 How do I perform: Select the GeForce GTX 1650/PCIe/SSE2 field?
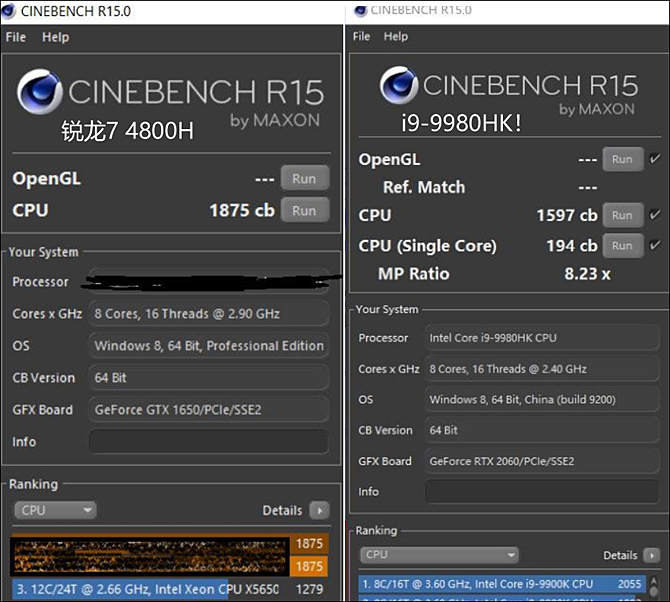(209, 410)
